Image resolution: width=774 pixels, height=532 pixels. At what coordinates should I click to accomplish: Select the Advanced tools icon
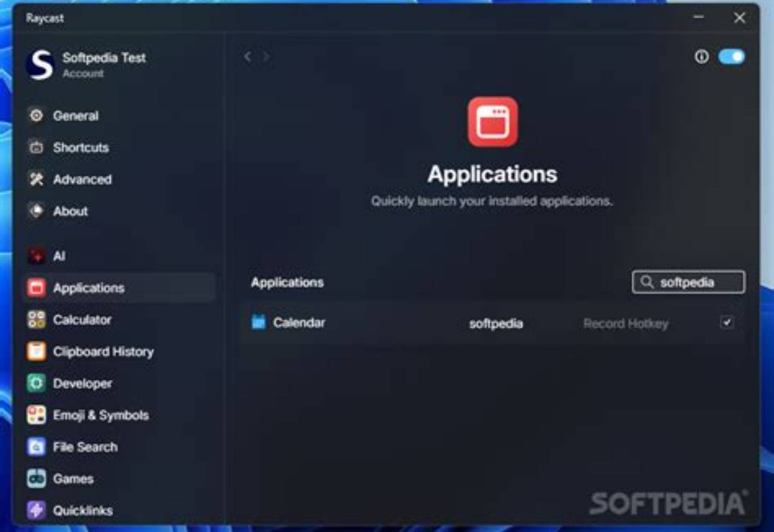pyautogui.click(x=36, y=179)
